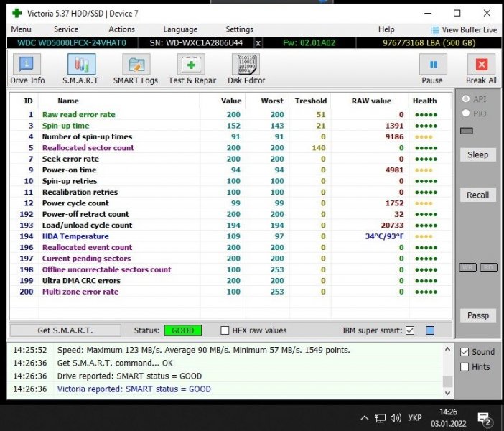Click the Sleep button
Viewport: 504px width, 431px height.
pyautogui.click(x=477, y=154)
